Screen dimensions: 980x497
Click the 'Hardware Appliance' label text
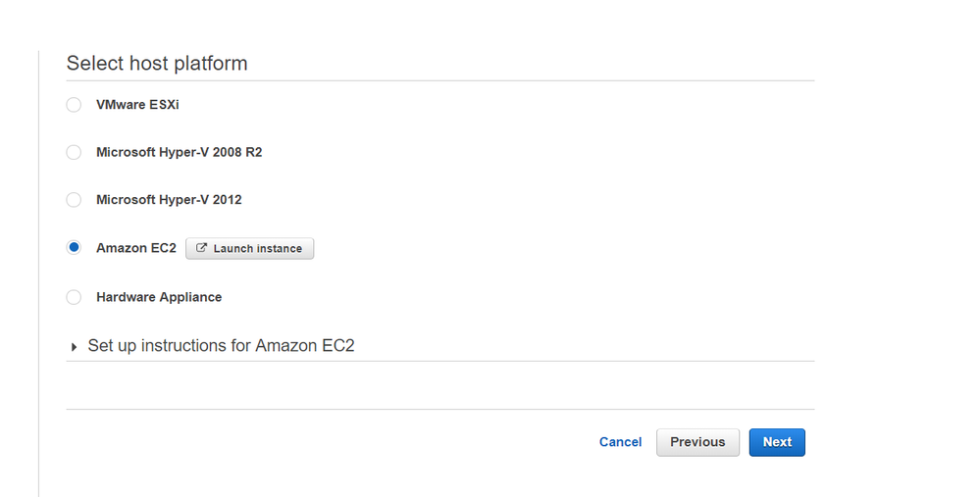[159, 297]
